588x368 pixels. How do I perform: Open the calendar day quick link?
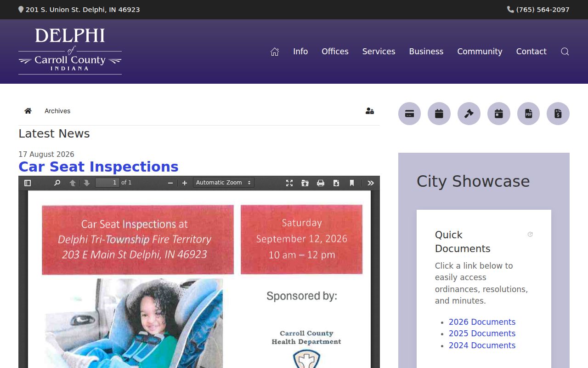(499, 114)
